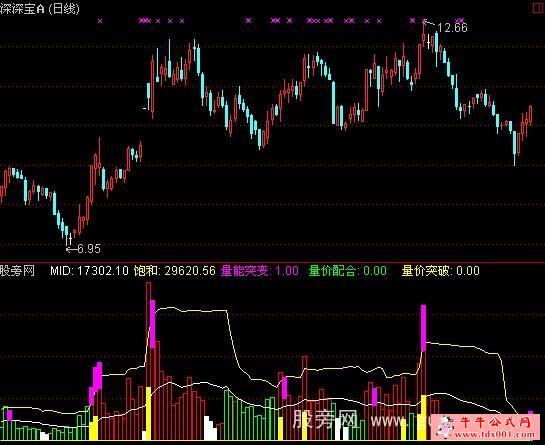The width and height of the screenshot is (545, 445).
Task: Select the MID: 17302.10 readout
Action: pos(89,270)
